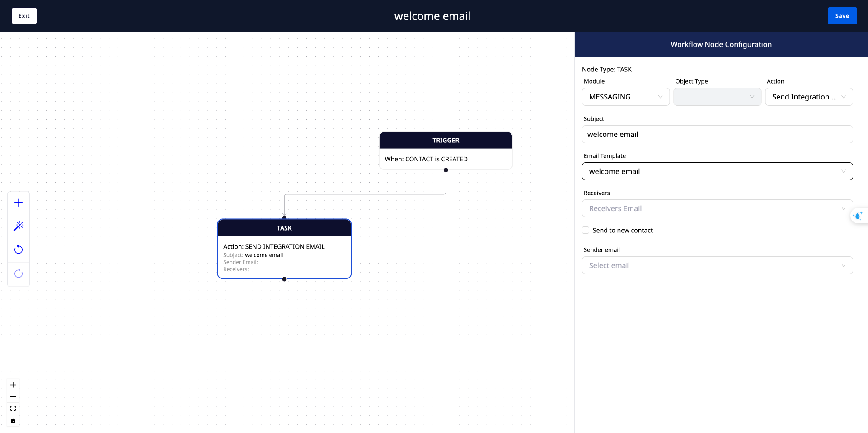Open the Sender email Select email dropdown
The width and height of the screenshot is (868, 433).
click(x=717, y=265)
